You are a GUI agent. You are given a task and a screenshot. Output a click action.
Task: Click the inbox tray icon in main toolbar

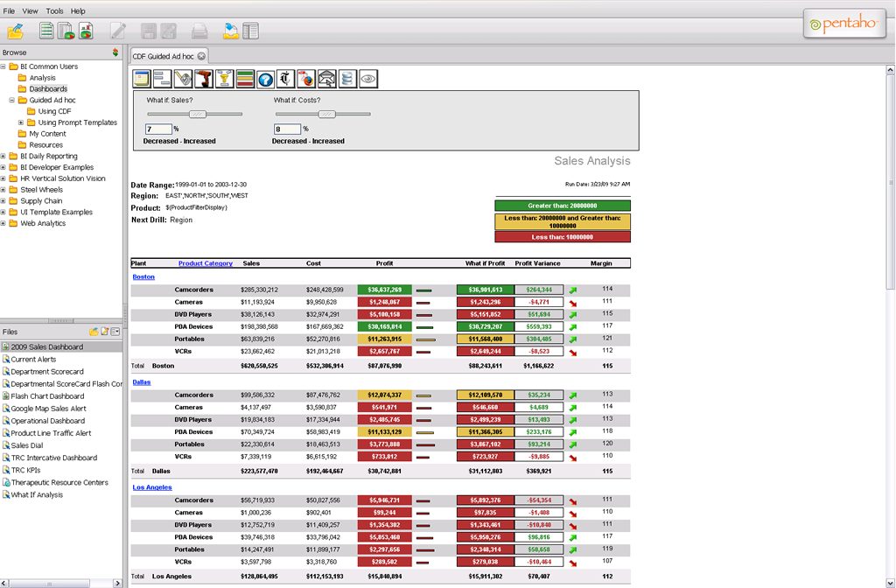click(x=231, y=31)
